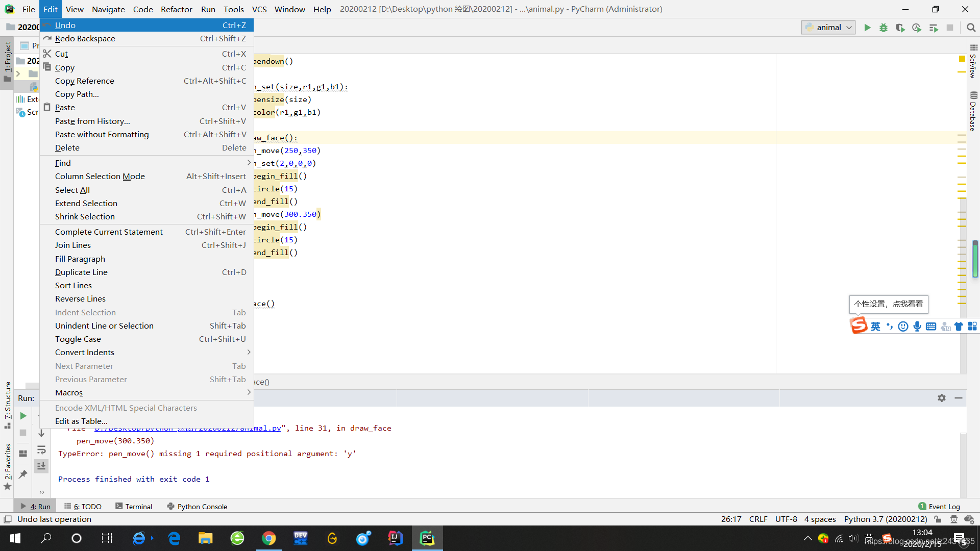Run with coverage shield icon

900,28
